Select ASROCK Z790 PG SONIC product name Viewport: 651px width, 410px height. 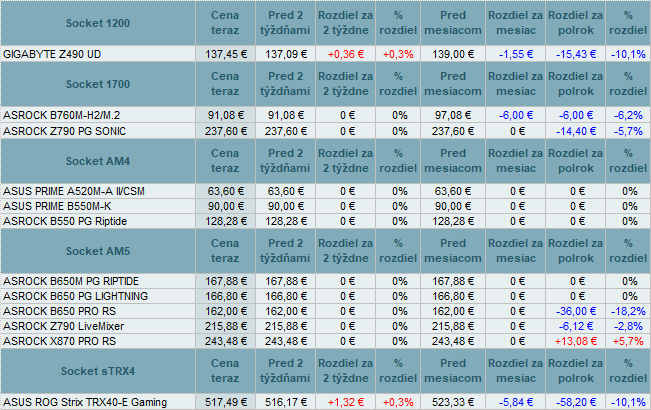64,131
